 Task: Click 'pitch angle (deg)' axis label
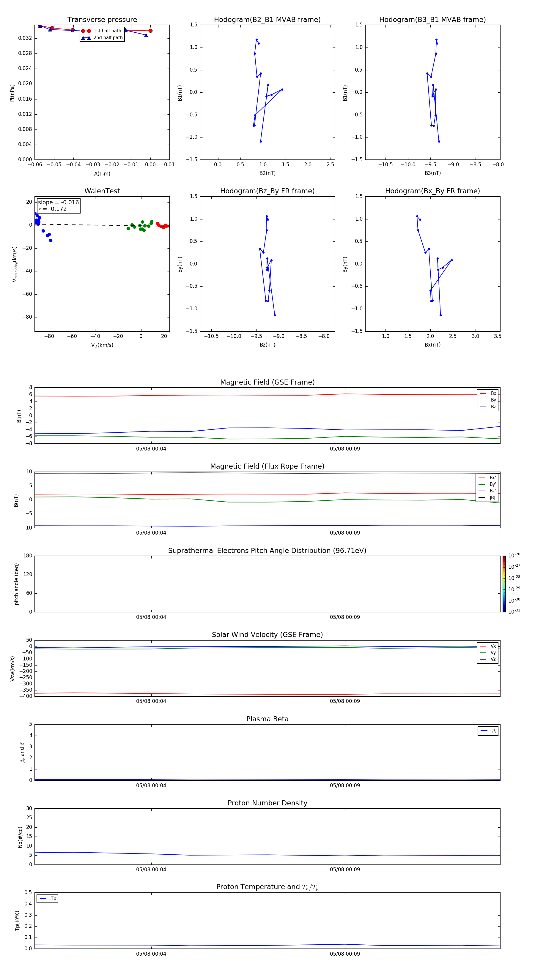tap(16, 584)
